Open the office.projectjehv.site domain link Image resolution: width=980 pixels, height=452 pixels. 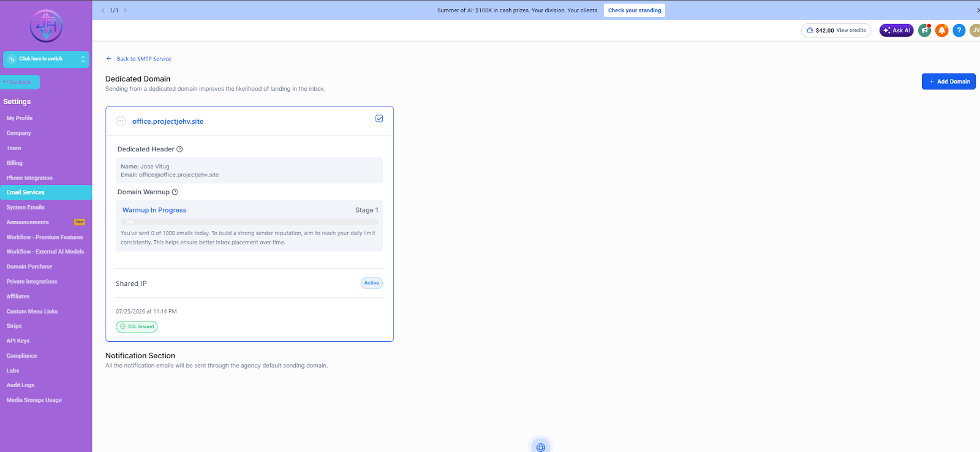coord(168,121)
